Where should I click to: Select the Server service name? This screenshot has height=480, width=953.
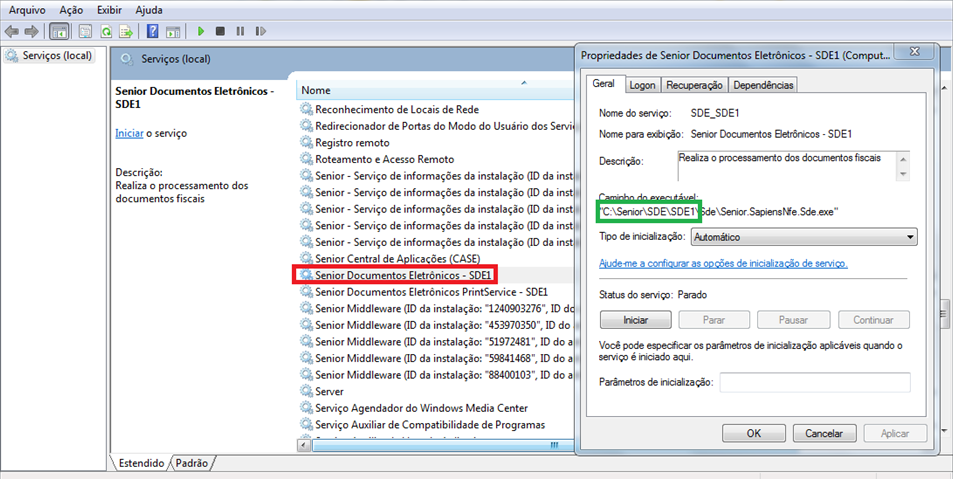(x=329, y=391)
